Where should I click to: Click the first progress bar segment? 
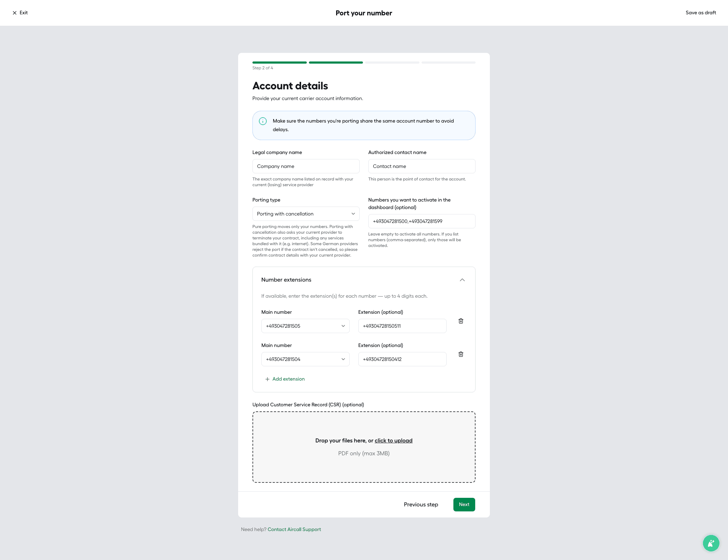280,63
